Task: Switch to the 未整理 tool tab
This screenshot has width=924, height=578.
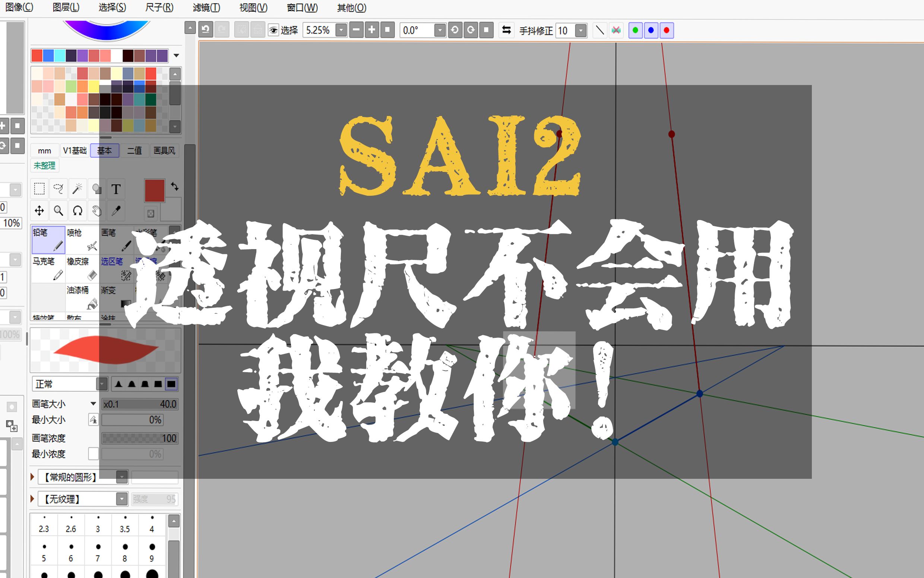Action: click(45, 166)
